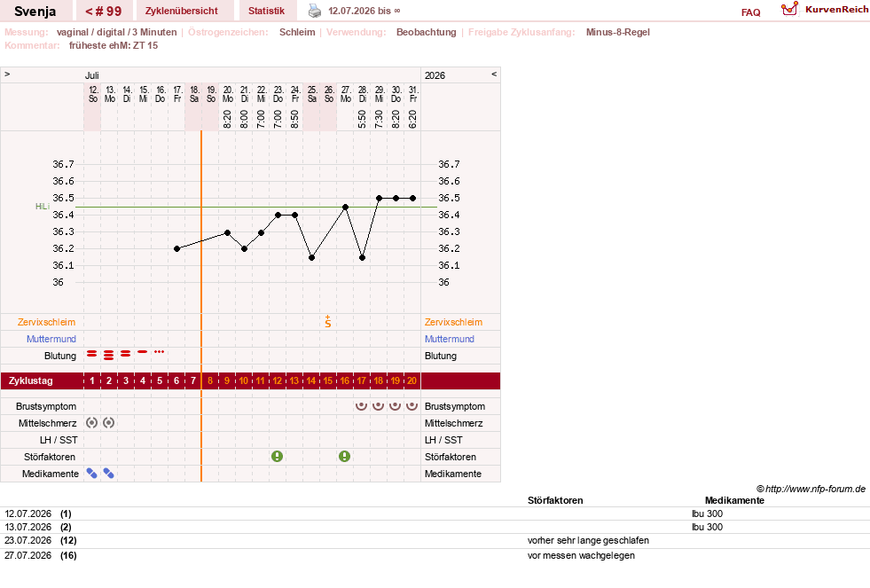Image resolution: width=870 pixels, height=588 pixels.
Task: Click the printer icon
Action: (x=315, y=11)
